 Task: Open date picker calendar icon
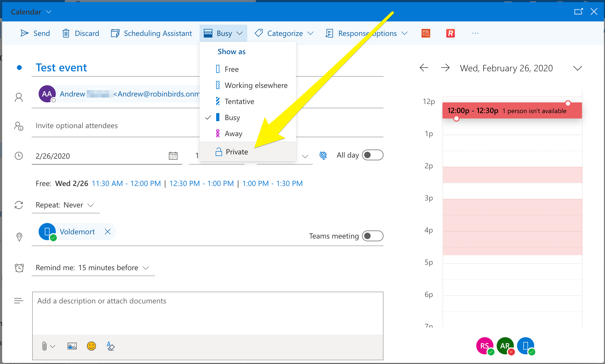pyautogui.click(x=173, y=156)
